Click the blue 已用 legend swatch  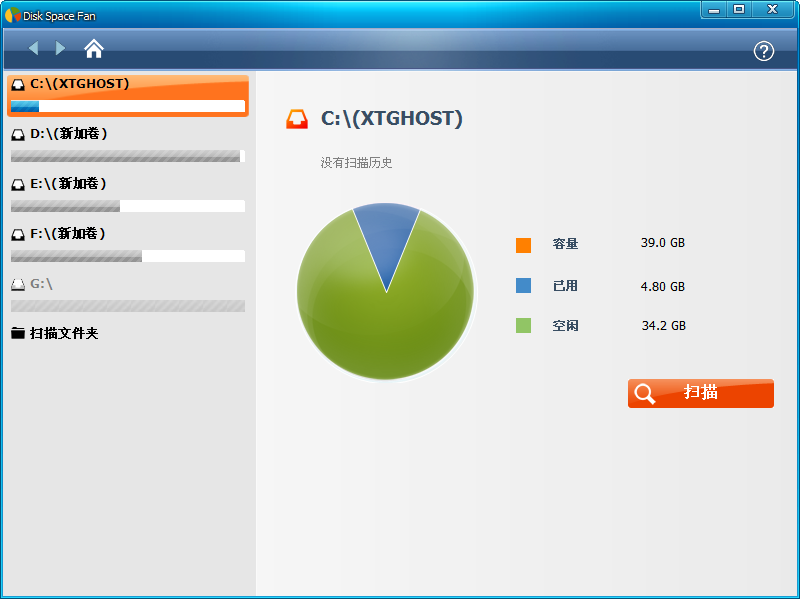[x=524, y=286]
